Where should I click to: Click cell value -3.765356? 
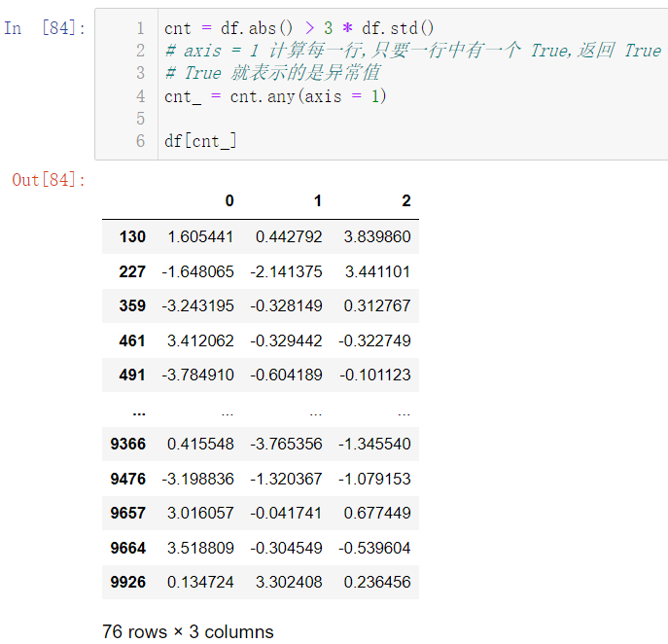tap(286, 445)
